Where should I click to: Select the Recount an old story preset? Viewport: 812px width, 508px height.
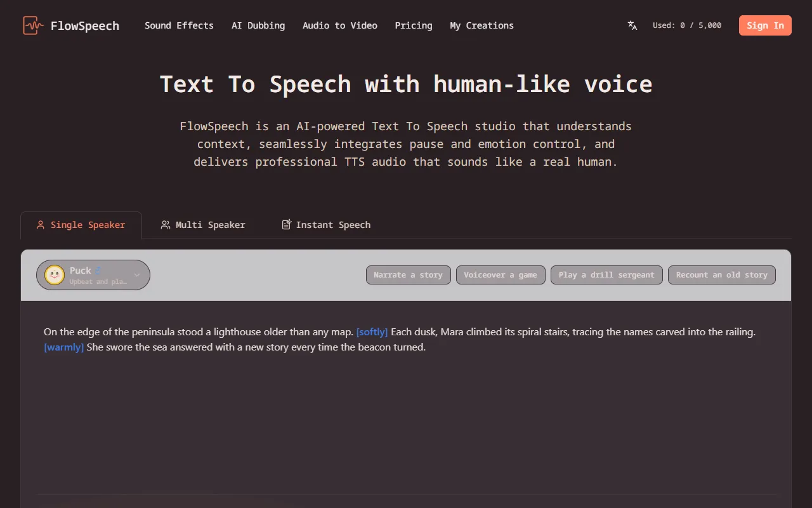(x=721, y=275)
